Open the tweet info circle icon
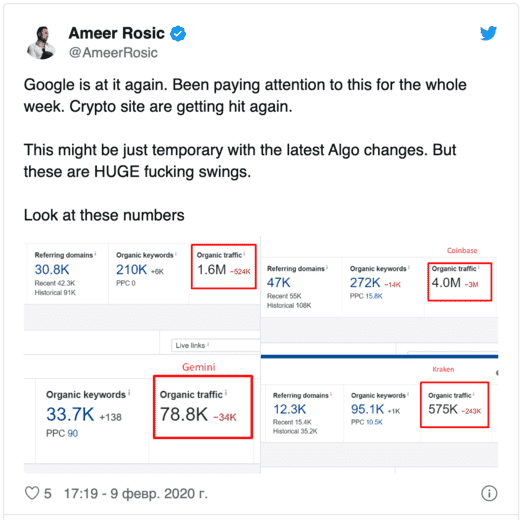521x520 pixels. pos(489,493)
